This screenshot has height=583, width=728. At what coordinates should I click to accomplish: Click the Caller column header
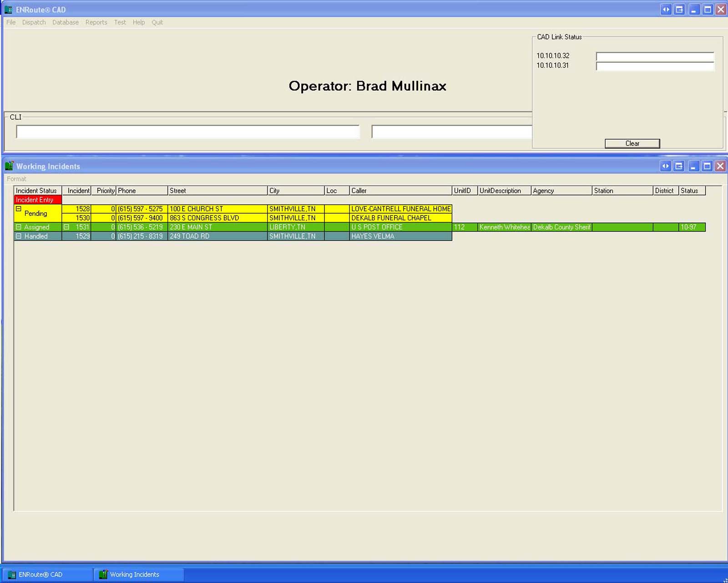click(x=400, y=191)
